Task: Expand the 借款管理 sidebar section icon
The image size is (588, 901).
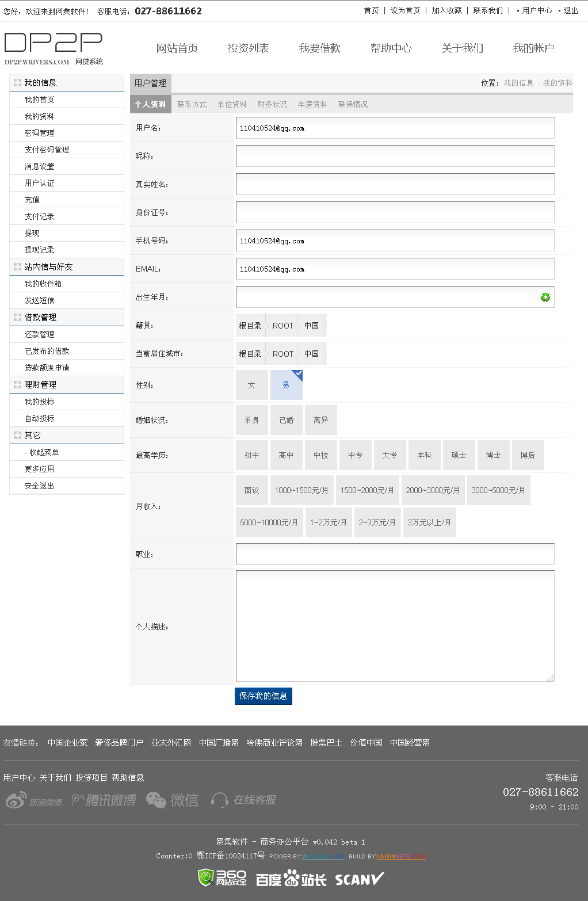Action: 18,318
